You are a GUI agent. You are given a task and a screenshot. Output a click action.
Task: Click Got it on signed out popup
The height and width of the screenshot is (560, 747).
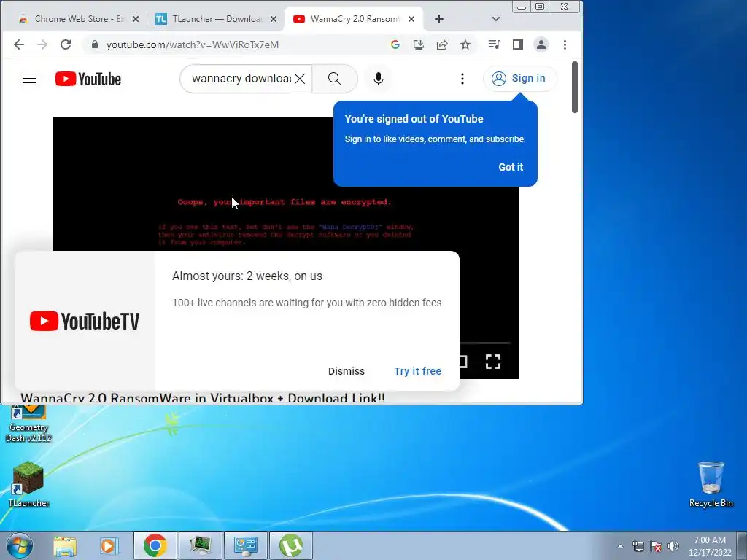511,167
